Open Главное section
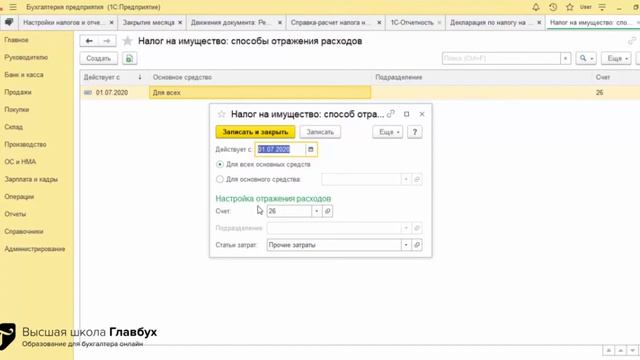The height and width of the screenshot is (360, 640). (16, 40)
